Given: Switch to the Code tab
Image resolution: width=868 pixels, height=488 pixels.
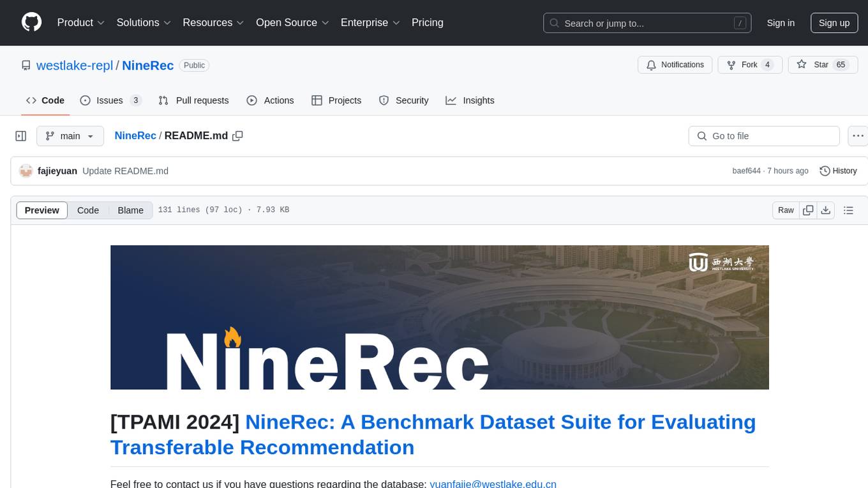Looking at the screenshot, I should click(45, 100).
